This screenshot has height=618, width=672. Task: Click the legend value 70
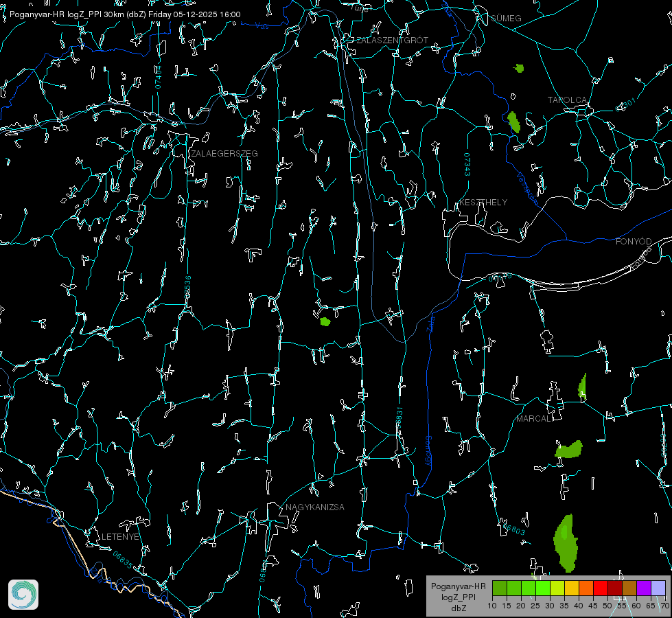[664, 606]
